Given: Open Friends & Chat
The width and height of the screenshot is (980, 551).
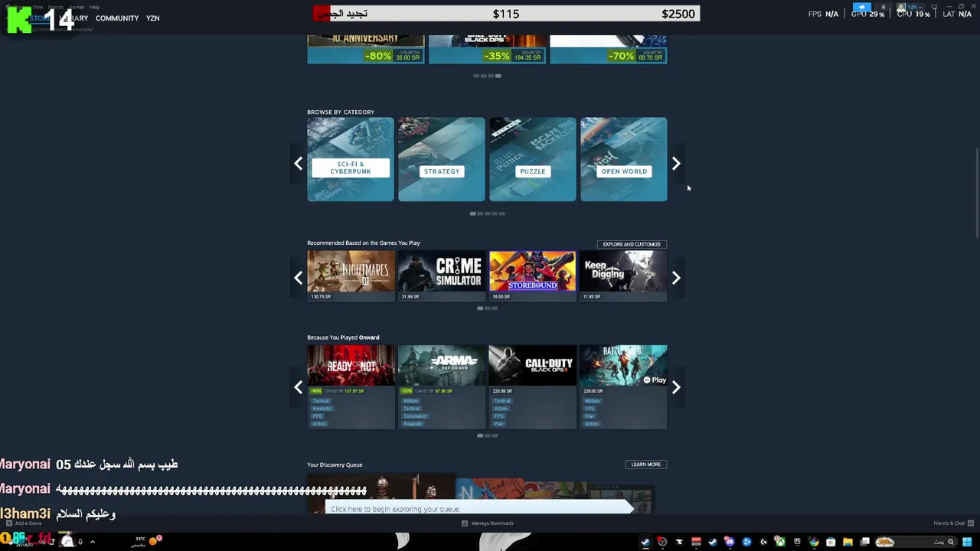Looking at the screenshot, I should [949, 523].
